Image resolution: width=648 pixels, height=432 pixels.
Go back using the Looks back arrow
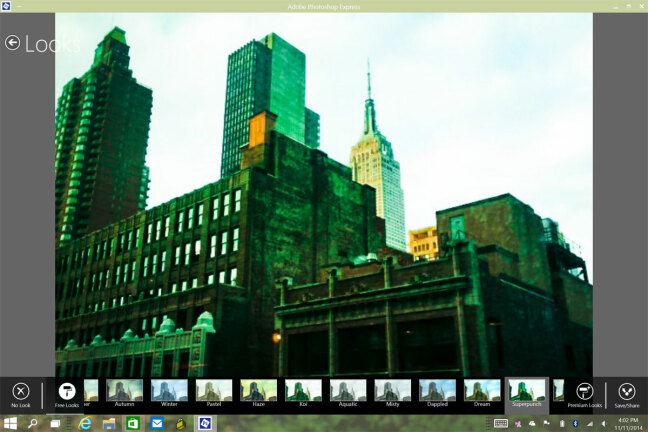coord(12,43)
